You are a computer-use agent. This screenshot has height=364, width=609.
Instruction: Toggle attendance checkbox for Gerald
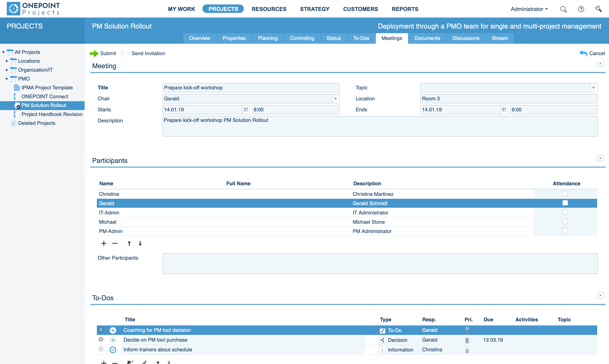click(x=565, y=203)
